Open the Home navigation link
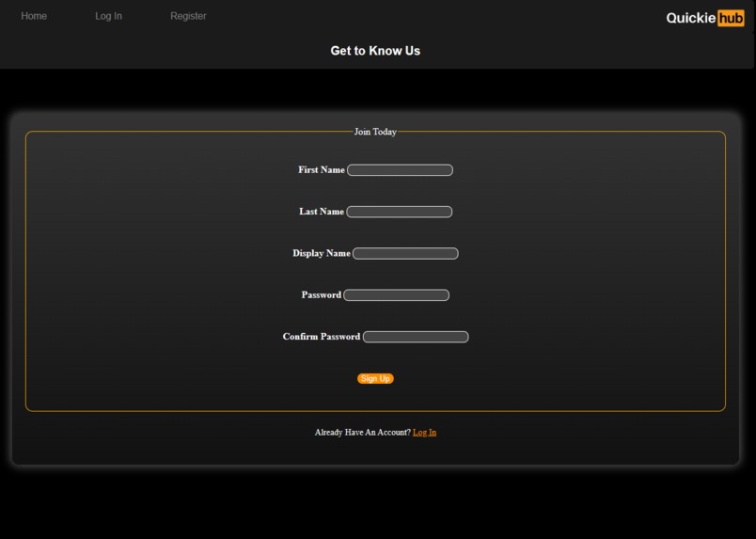756x539 pixels. 34,16
